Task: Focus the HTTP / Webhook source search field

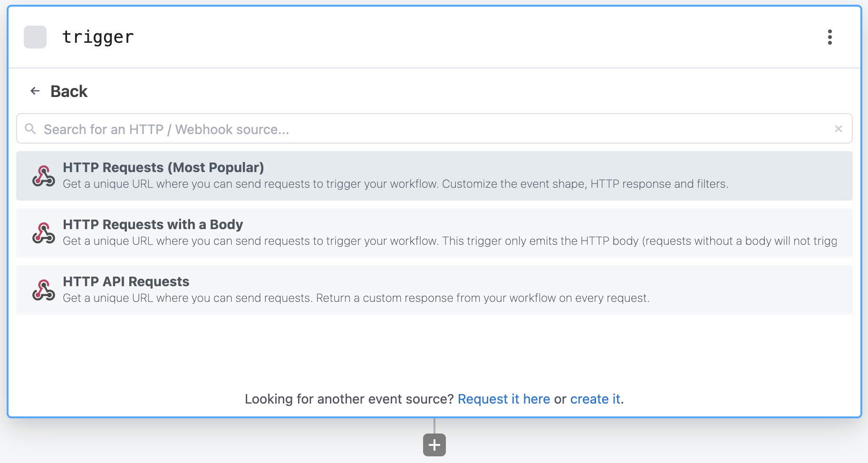Action: pos(434,128)
